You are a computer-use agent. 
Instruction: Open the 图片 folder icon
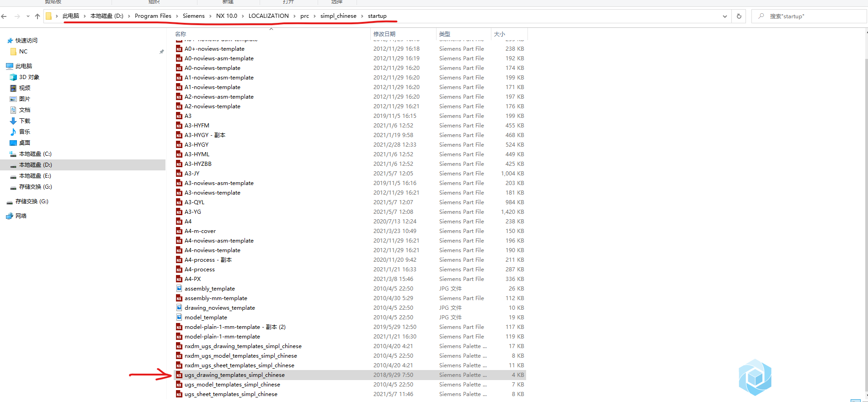tap(13, 99)
